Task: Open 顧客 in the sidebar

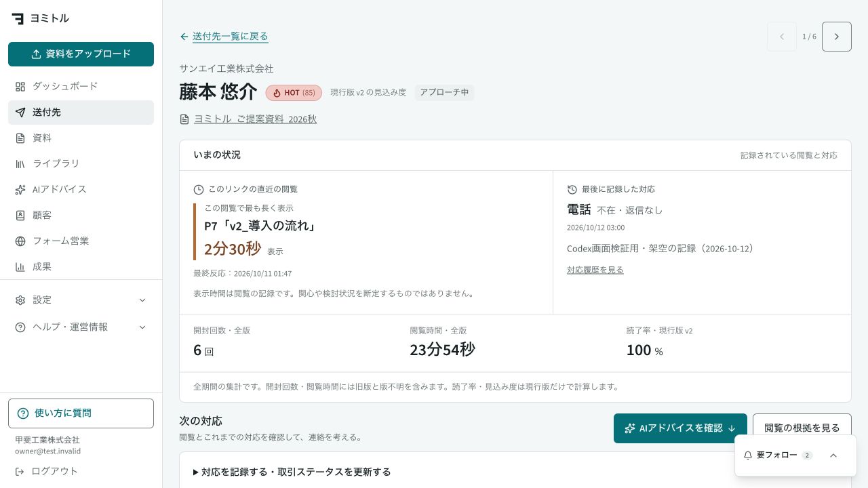Action: (x=81, y=216)
